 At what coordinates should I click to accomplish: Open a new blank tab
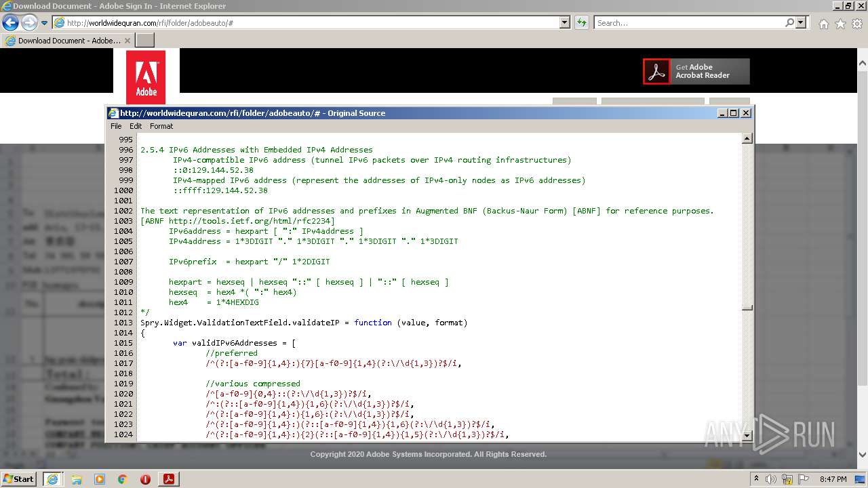point(145,40)
